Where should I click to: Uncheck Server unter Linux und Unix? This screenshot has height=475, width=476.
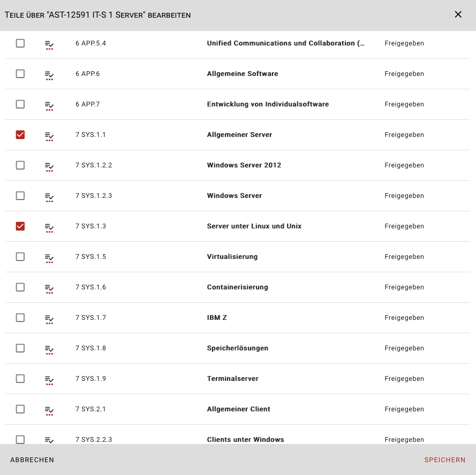[20, 226]
